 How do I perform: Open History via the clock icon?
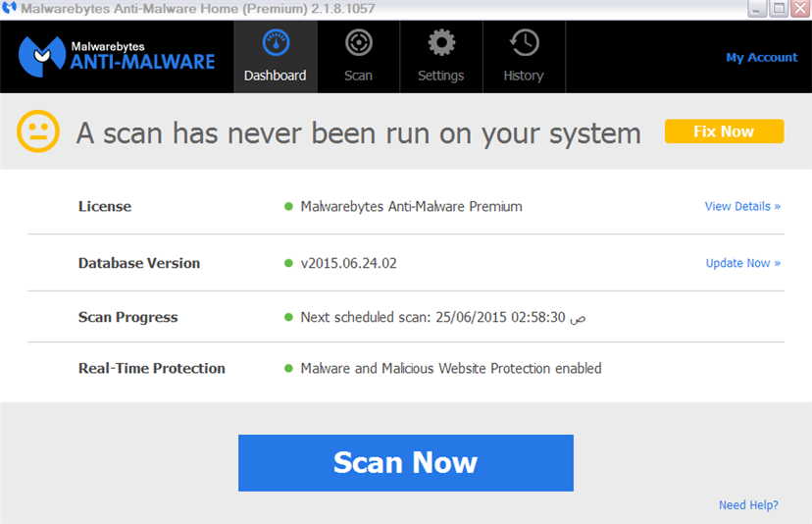tap(524, 45)
